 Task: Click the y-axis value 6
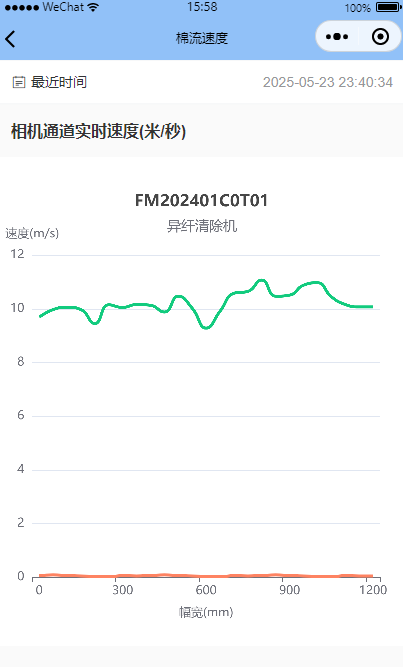pos(20,415)
